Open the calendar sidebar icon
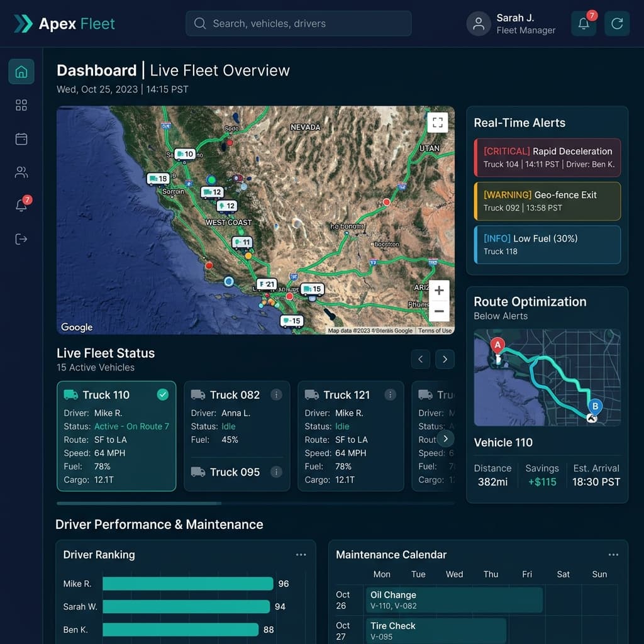The width and height of the screenshot is (644, 644). point(21,139)
